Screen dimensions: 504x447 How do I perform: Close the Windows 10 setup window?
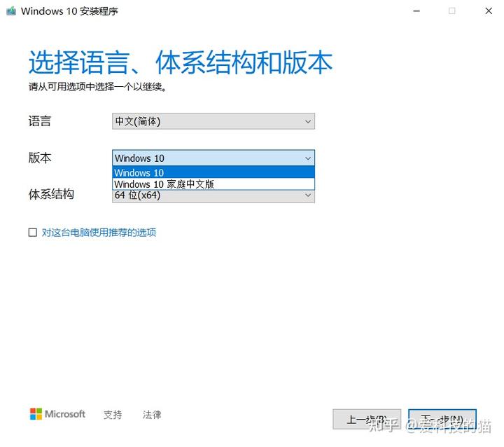click(489, 11)
